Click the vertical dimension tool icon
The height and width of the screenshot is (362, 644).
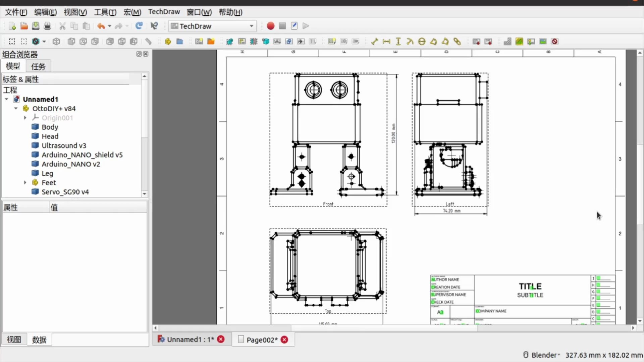398,42
